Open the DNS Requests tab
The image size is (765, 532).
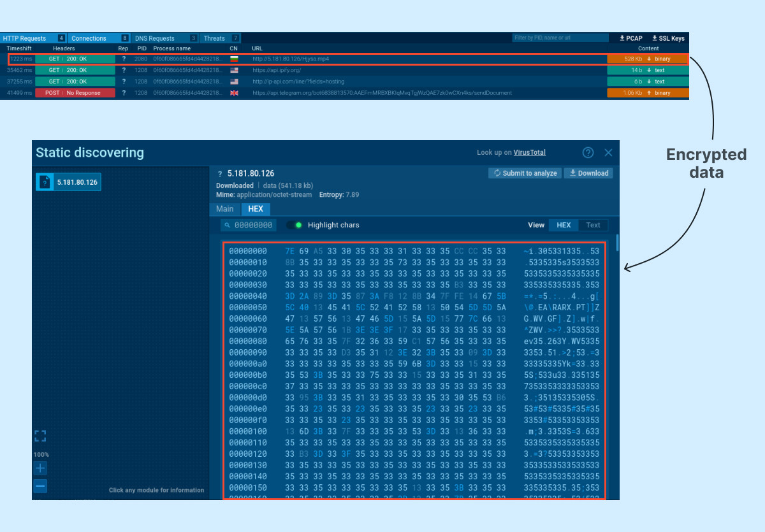[x=154, y=38]
